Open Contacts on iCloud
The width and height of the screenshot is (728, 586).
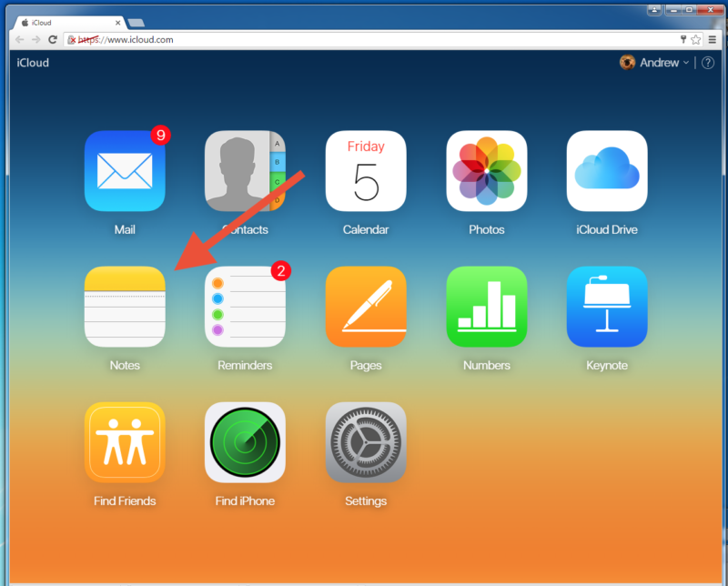coord(245,170)
